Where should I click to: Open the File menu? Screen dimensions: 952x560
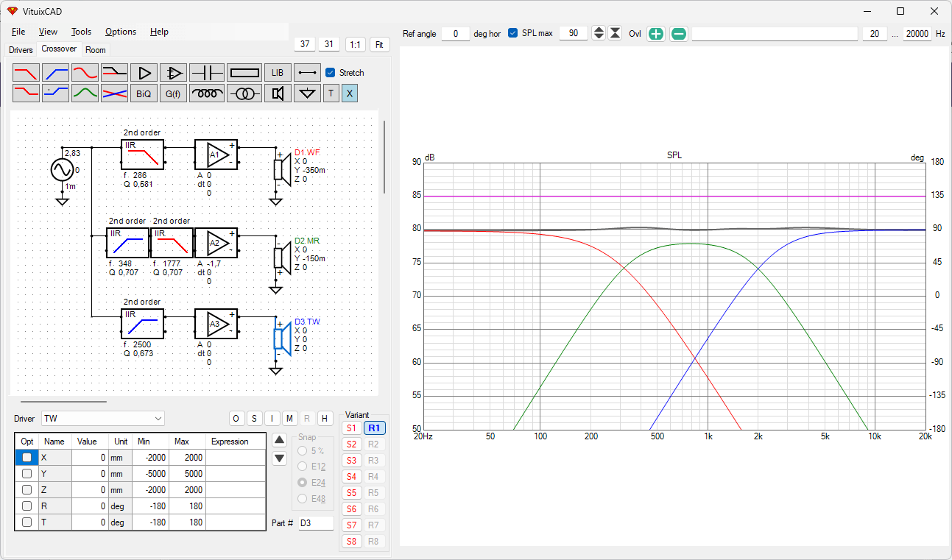click(18, 32)
